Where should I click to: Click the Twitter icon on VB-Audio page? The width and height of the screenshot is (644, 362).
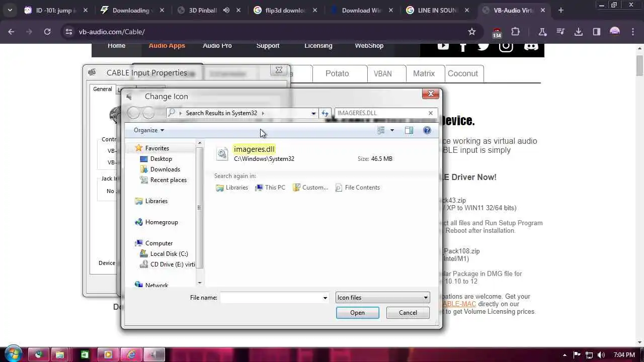[484, 46]
